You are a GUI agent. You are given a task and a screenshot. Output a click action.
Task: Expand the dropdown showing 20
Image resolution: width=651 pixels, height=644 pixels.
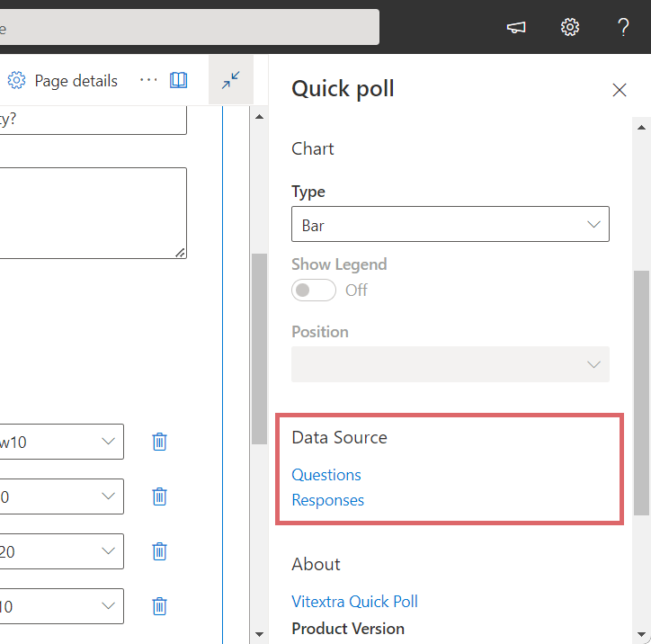click(x=61, y=551)
